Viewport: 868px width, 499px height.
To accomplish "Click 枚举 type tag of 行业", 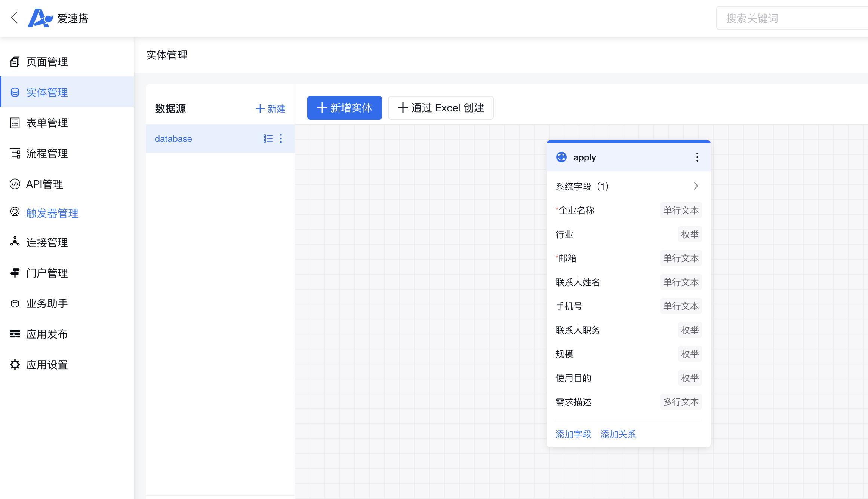I will [x=690, y=234].
